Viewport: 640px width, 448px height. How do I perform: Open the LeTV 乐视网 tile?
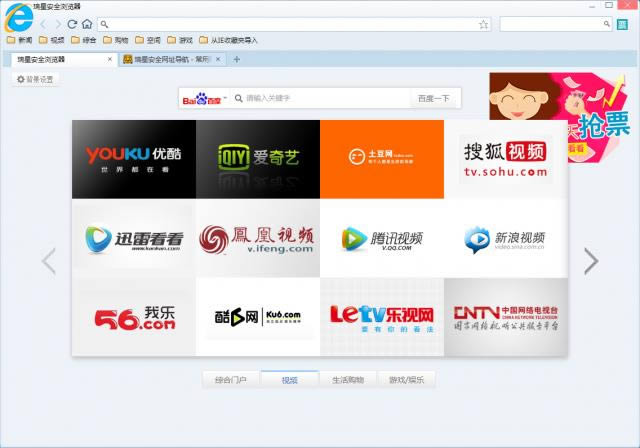tap(382, 317)
